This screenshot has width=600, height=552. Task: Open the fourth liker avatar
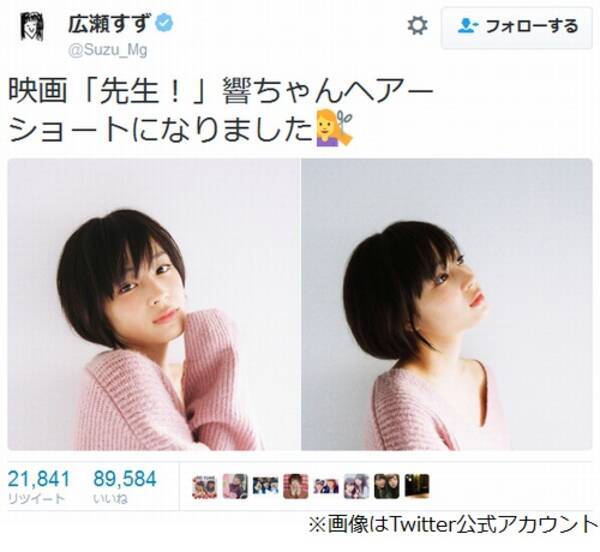(x=295, y=487)
